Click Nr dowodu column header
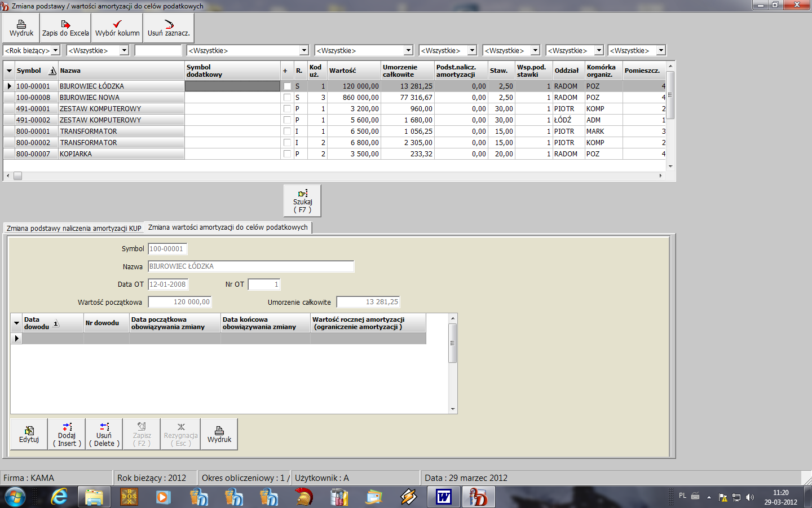 click(107, 323)
